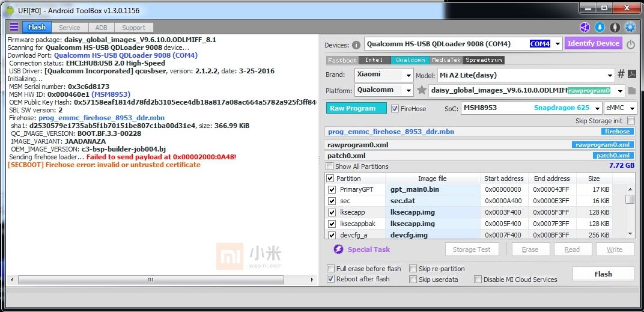The height and width of the screenshot is (312, 644).
Task: Click the sec.dat image file cell
Action: pyautogui.click(x=433, y=201)
